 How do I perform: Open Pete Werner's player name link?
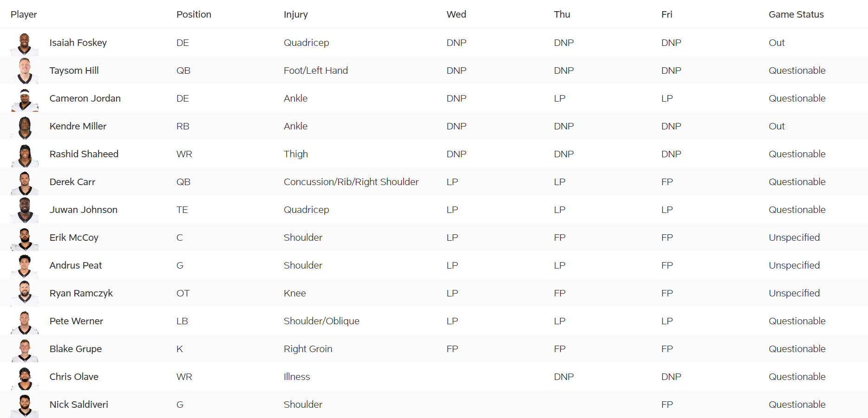(x=76, y=321)
